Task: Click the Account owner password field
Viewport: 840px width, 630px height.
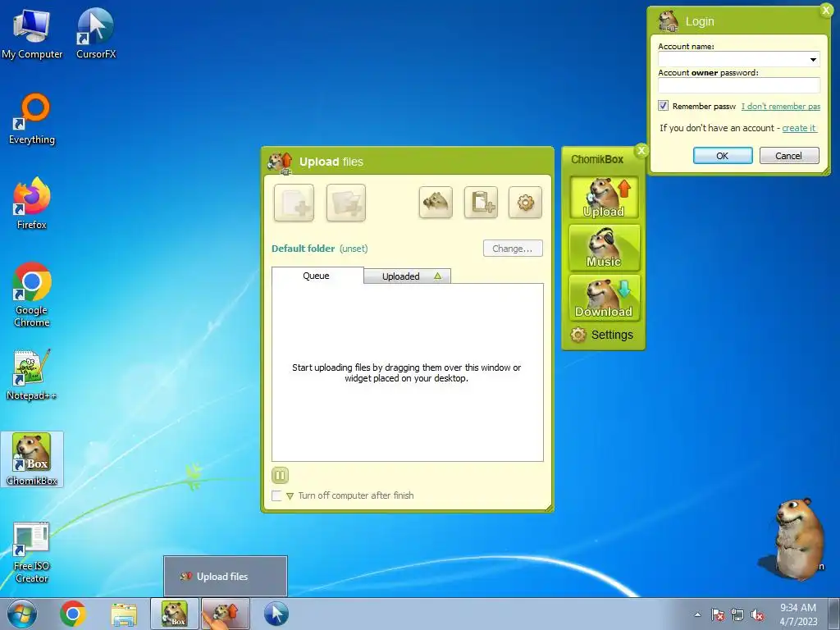Action: [x=739, y=85]
